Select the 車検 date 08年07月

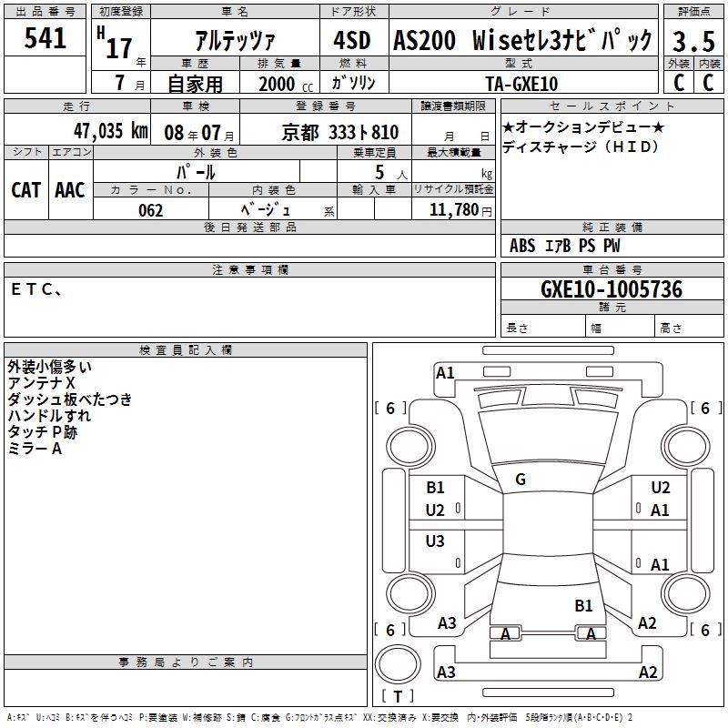click(199, 133)
